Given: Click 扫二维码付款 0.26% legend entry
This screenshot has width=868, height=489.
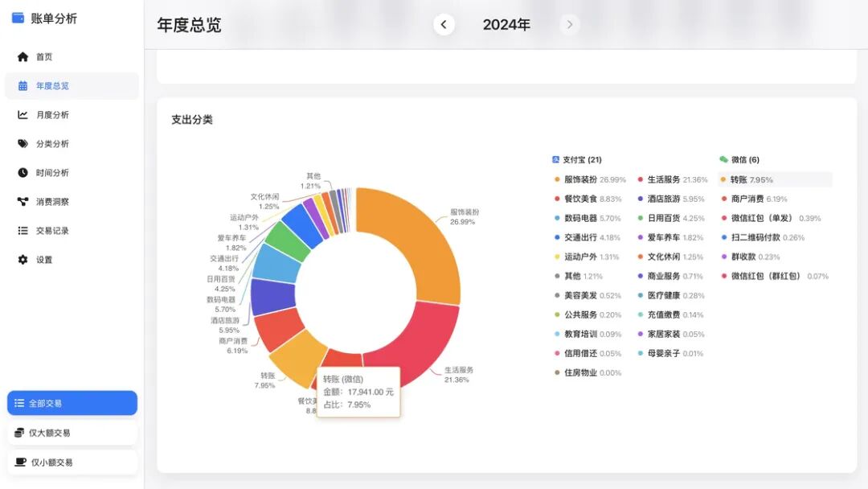Looking at the screenshot, I should [x=763, y=237].
